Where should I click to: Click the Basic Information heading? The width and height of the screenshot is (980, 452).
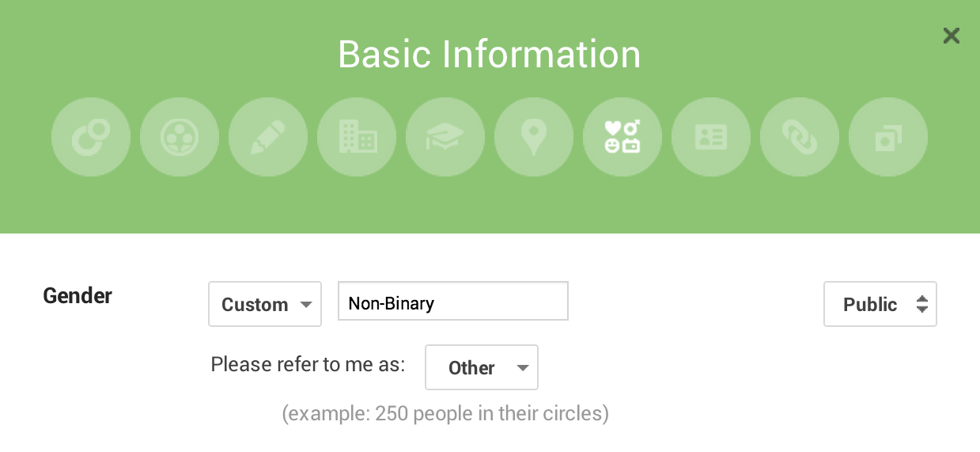(490, 54)
